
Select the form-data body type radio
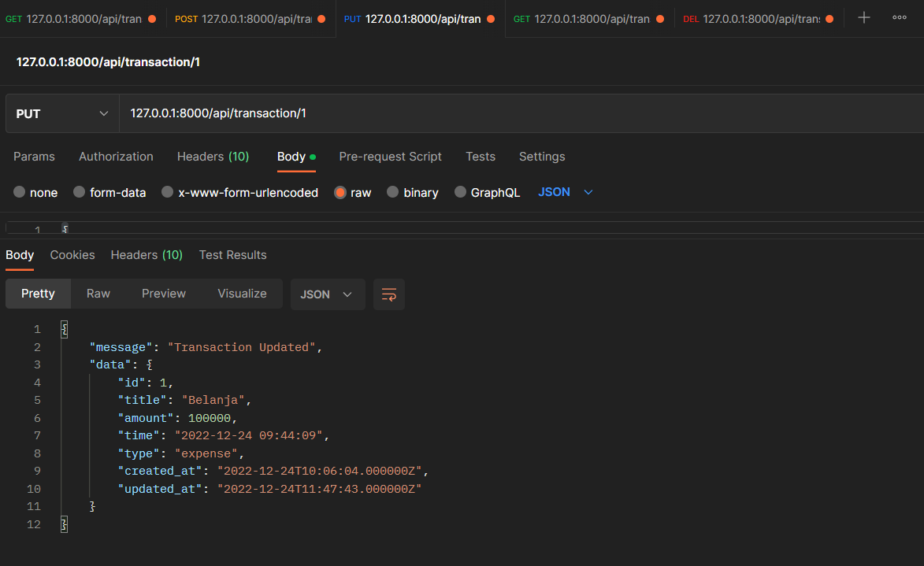(x=79, y=192)
